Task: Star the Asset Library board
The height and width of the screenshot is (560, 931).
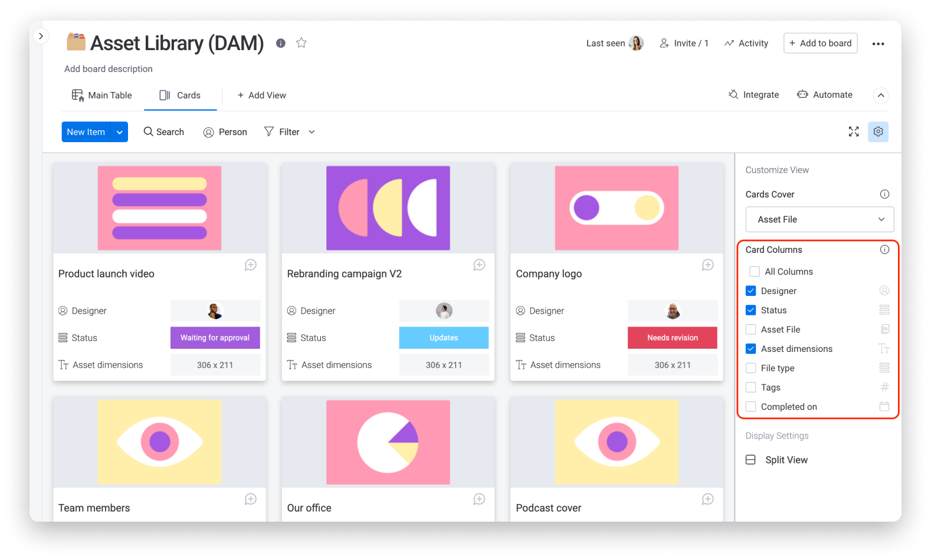Action: [301, 42]
